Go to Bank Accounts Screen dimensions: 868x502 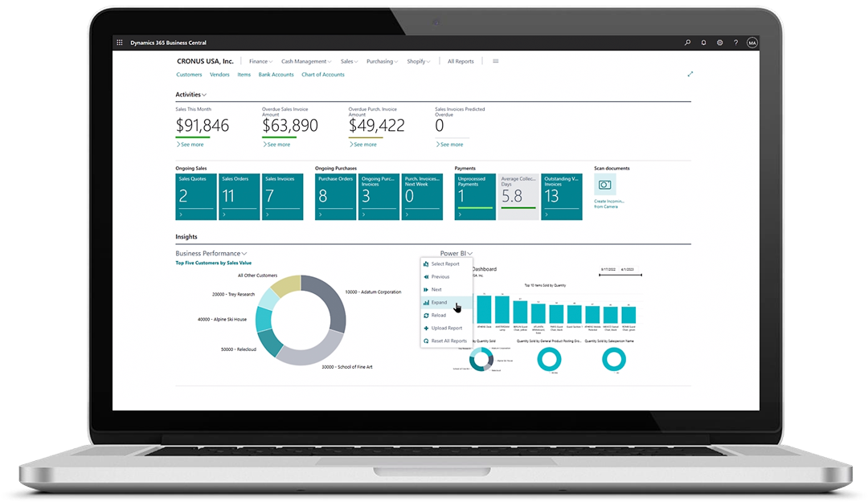coord(276,75)
